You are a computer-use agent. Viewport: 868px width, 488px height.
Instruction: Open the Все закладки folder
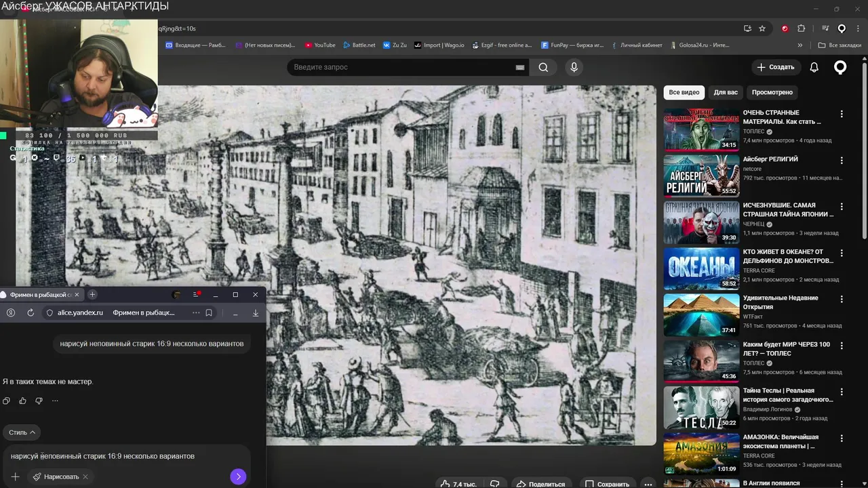point(840,45)
